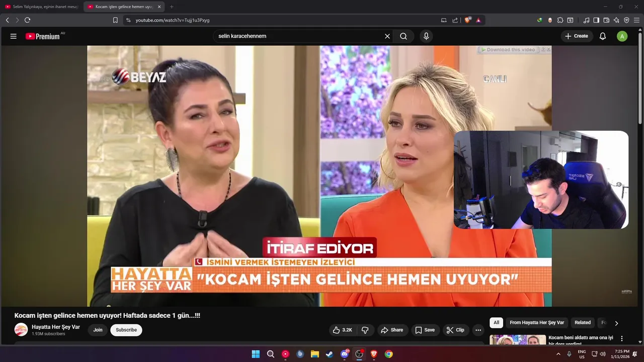Click the address bar share icon
Image resolution: width=644 pixels, height=362 pixels.
(x=455, y=20)
